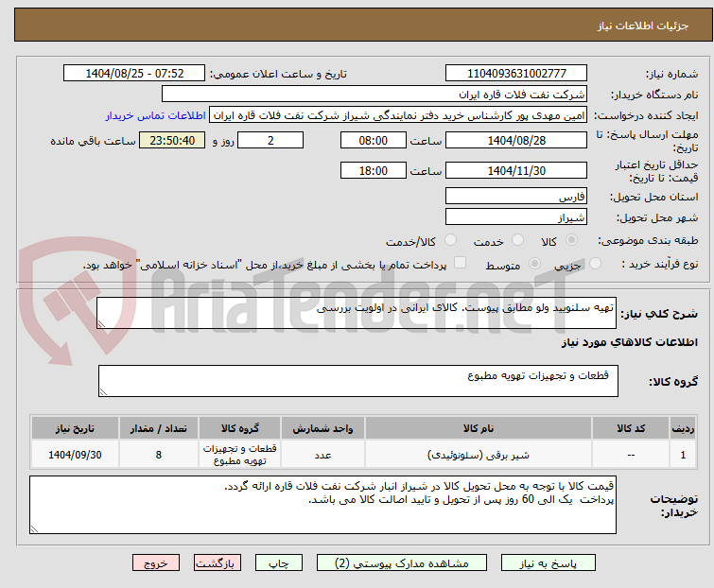Click the announcement date 1404/08/25 field
This screenshot has height=588, width=714.
click(134, 74)
